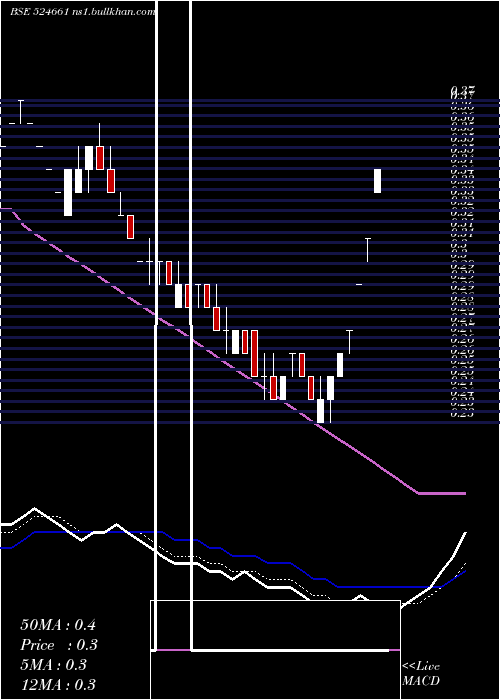This screenshot has height=700, width=500.
Task: Click the 'Price : 0.3' label
Action: (59, 645)
